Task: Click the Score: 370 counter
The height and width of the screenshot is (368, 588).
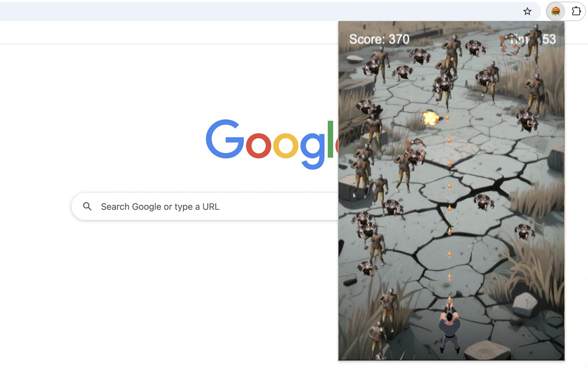Action: click(x=379, y=39)
